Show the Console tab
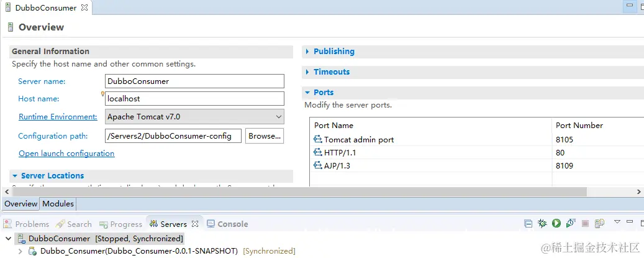Screen dimensions: 644x258 [227, 224]
